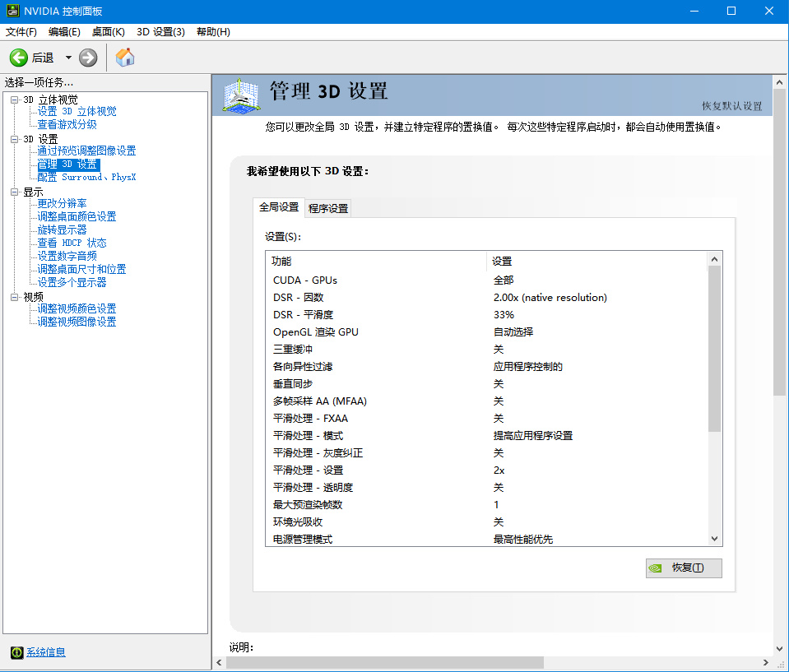This screenshot has height=672, width=789.
Task: Click settings list scroll down arrow
Action: click(714, 537)
